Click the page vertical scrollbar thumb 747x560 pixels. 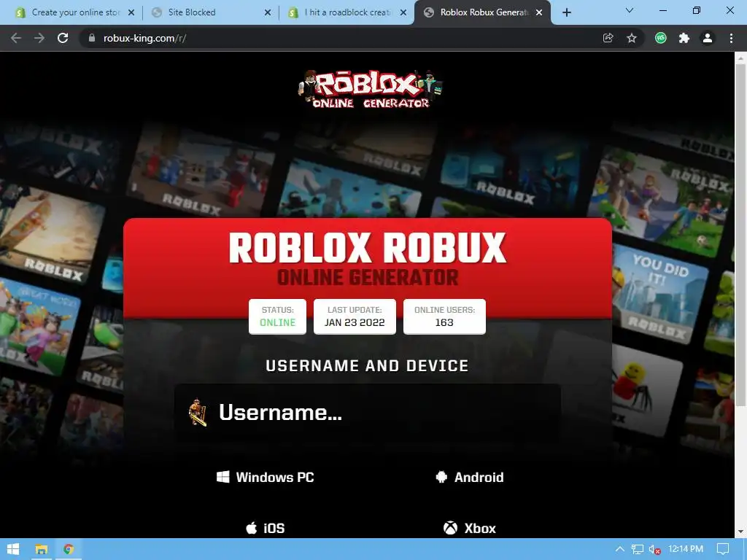(x=740, y=235)
